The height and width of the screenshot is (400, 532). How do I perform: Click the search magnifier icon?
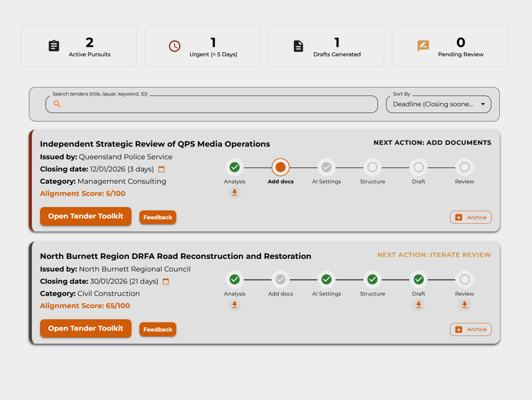57,104
